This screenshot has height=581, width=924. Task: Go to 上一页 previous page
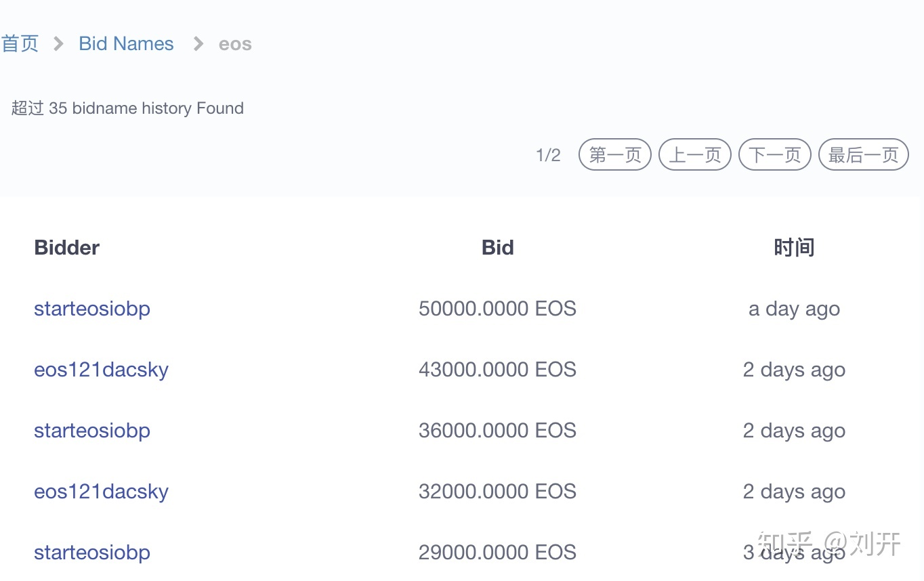tap(695, 155)
